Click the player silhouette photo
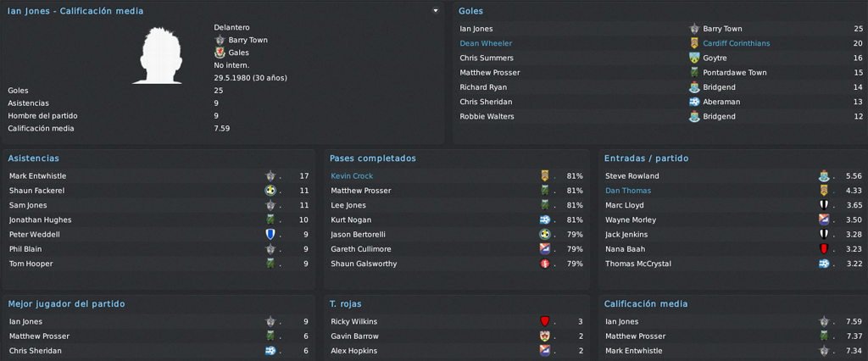This screenshot has width=868, height=361. [x=157, y=55]
